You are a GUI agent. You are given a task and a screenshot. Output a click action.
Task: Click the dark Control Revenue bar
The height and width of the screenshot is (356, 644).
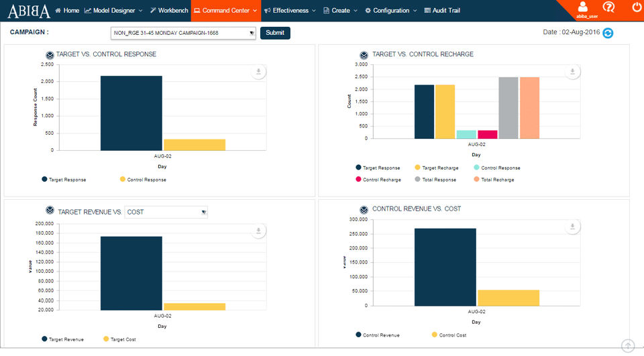[445, 267]
